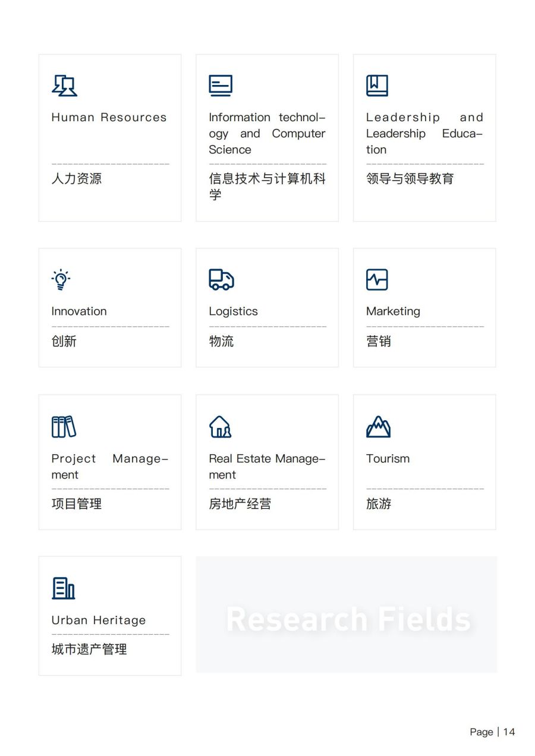
Task: Click the Urban Heritage title
Action: point(99,620)
